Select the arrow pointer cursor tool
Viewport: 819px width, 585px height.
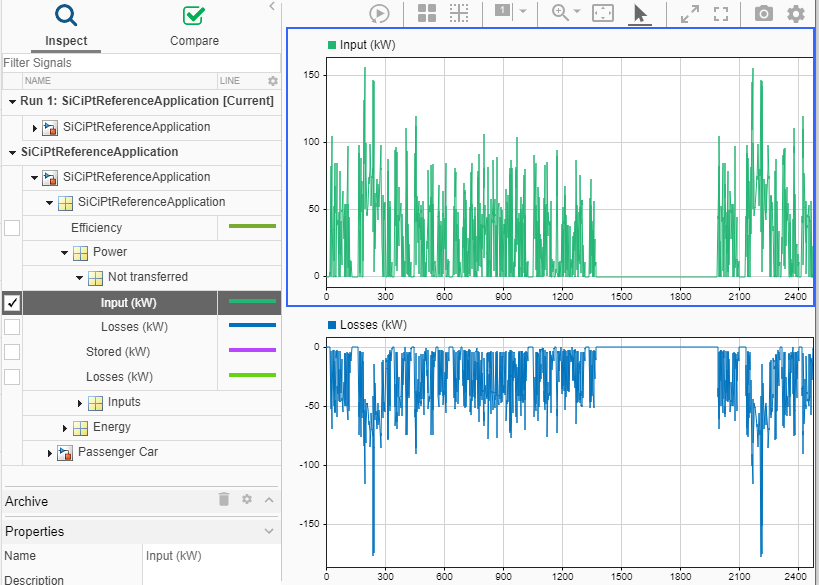pos(640,13)
